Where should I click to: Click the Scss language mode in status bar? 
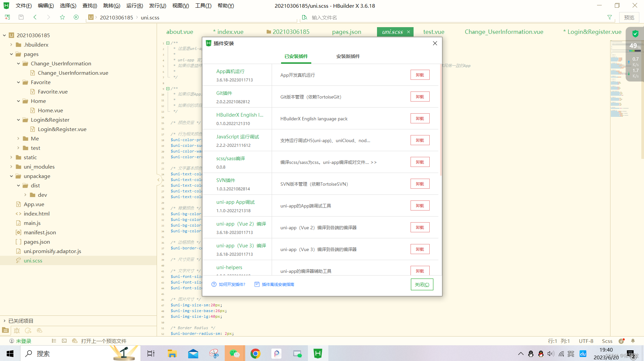click(607, 341)
